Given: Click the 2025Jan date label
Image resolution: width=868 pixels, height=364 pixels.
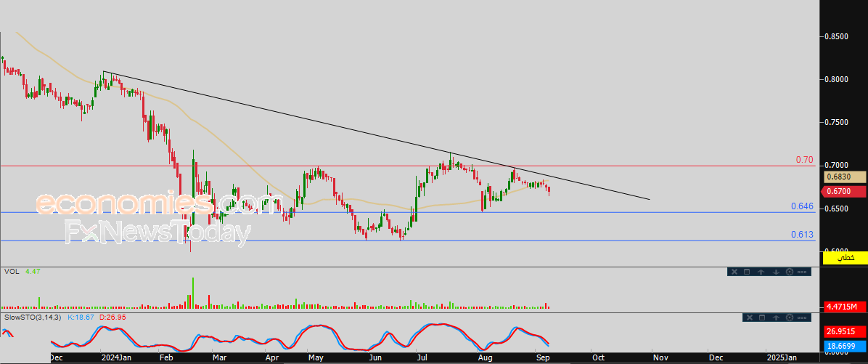Looking at the screenshot, I should [x=782, y=358].
